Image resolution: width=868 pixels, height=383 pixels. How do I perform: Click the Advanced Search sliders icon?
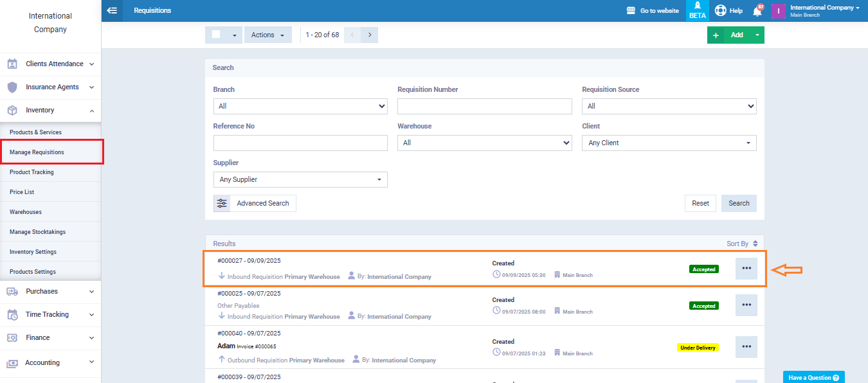tap(222, 203)
